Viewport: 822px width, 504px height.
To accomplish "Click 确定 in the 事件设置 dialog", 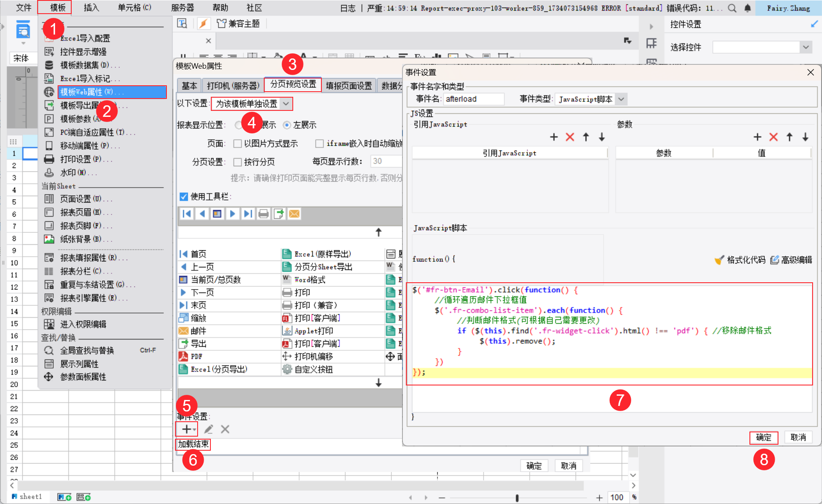I will [763, 437].
